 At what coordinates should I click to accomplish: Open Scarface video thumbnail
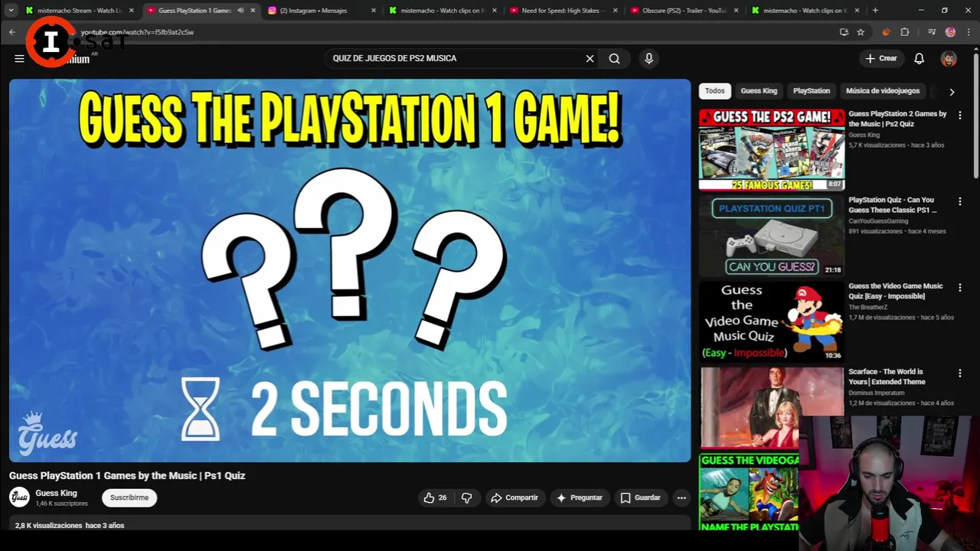(x=772, y=407)
